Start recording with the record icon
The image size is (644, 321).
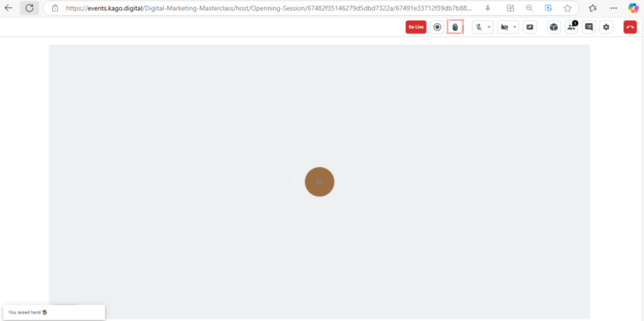point(437,27)
